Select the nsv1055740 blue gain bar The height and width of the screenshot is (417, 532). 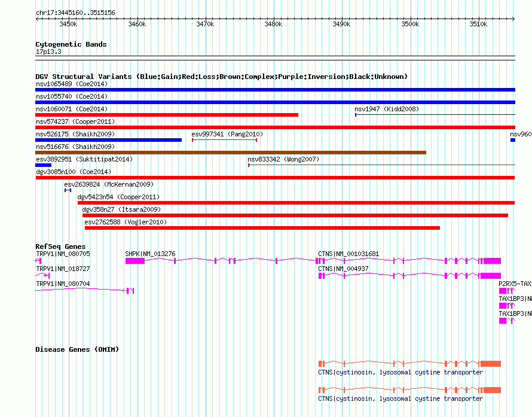pos(275,102)
